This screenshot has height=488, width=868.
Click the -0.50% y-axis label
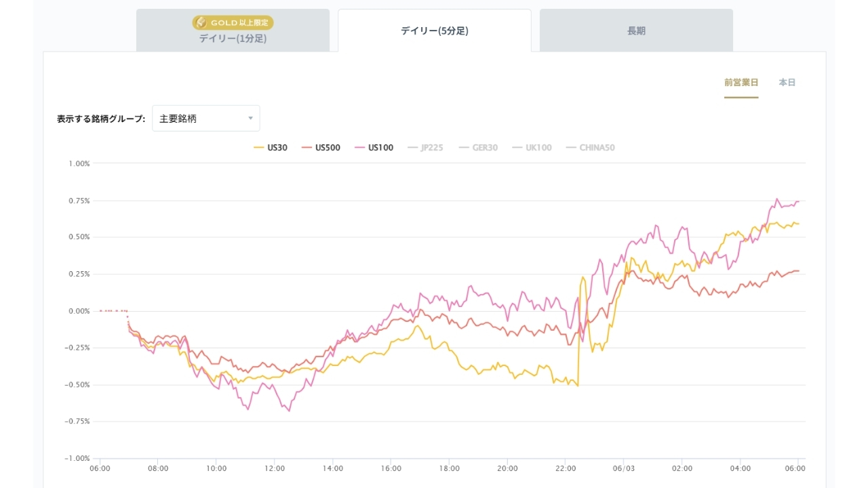[x=78, y=384]
